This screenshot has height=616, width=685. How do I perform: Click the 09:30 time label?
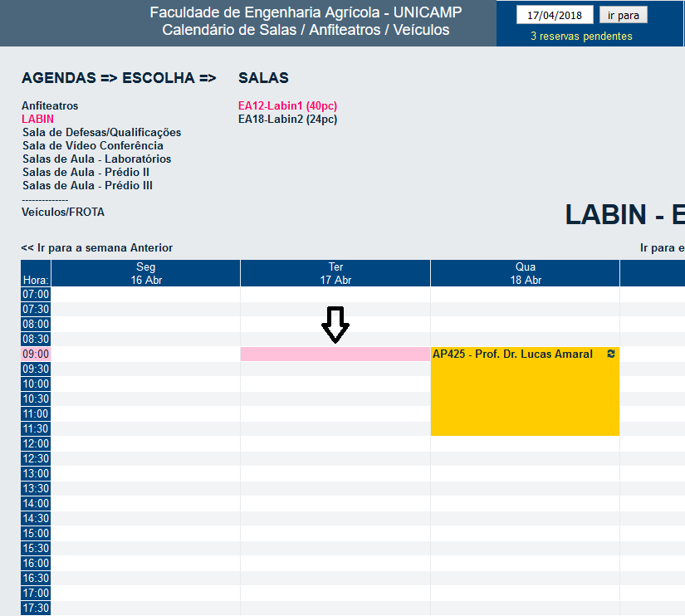pos(36,369)
